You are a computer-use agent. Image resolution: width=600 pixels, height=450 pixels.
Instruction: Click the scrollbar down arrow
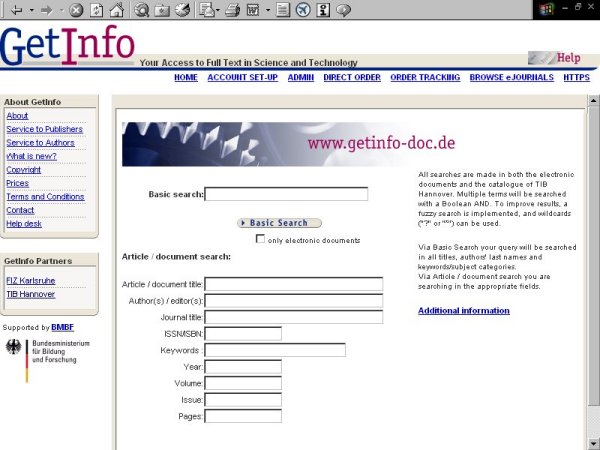(x=593, y=444)
